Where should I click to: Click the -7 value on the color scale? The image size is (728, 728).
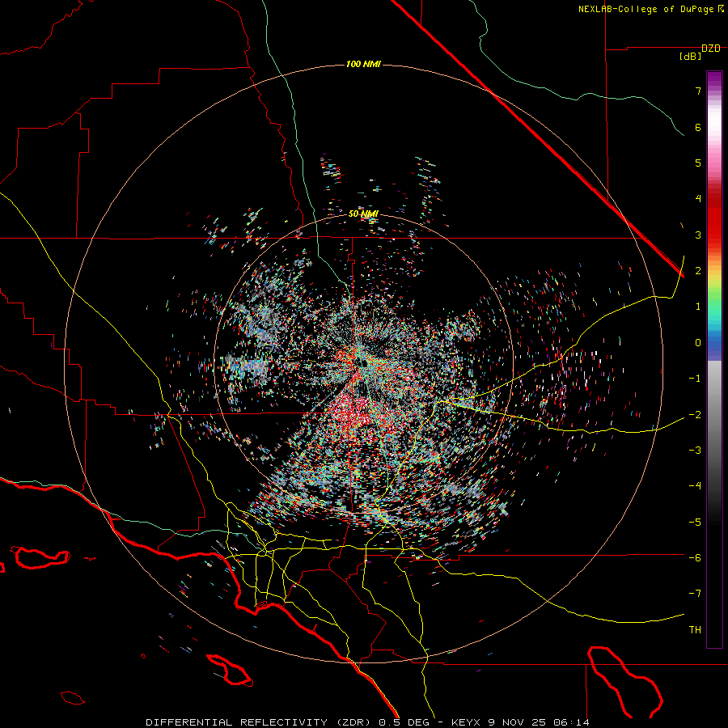(695, 594)
